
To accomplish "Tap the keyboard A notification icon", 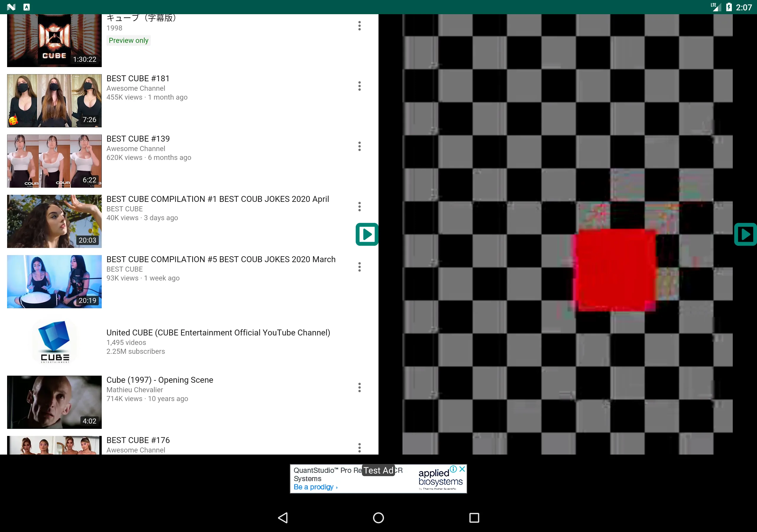I will coord(27,7).
